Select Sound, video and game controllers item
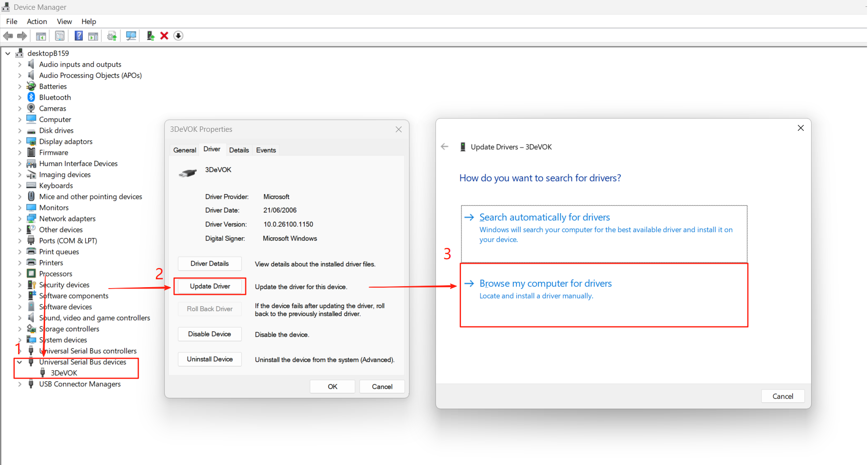Viewport: 868px width, 465px height. coord(95,318)
